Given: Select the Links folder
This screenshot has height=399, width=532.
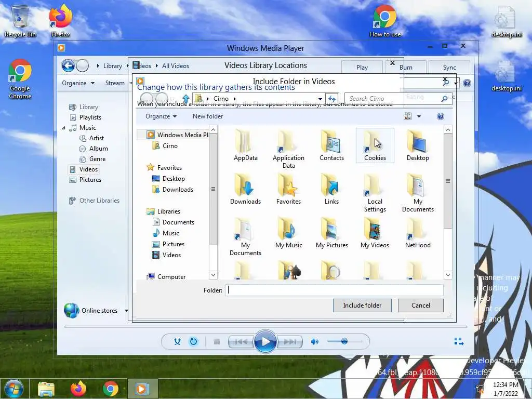Looking at the screenshot, I should 331,189.
